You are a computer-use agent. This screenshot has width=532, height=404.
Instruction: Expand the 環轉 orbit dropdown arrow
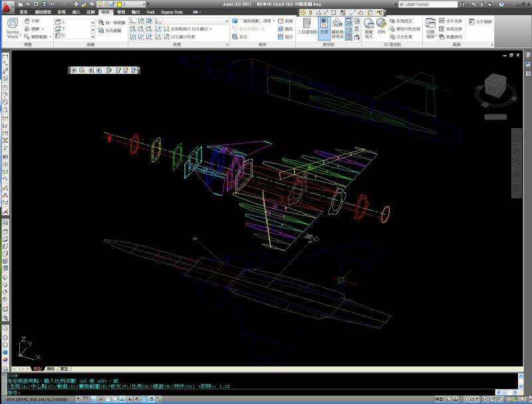pos(43,29)
